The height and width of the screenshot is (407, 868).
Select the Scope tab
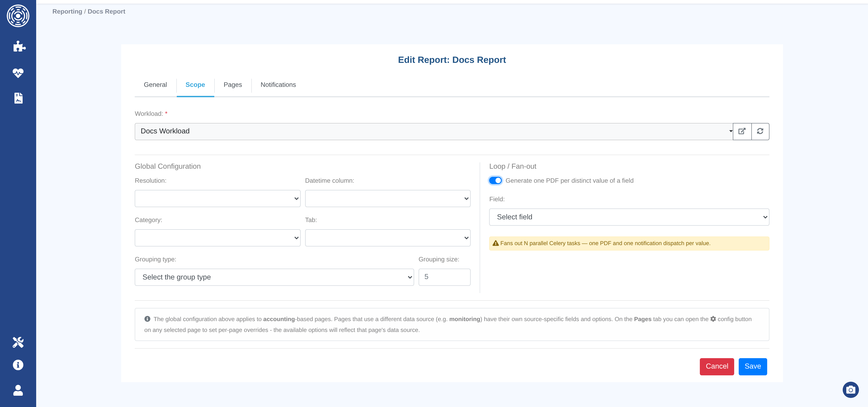195,85
